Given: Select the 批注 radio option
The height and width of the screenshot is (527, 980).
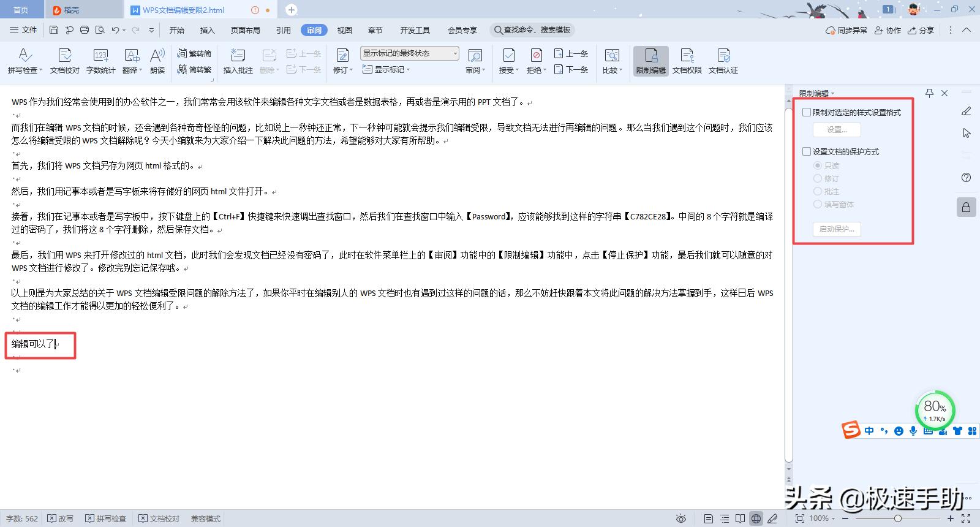Looking at the screenshot, I should point(818,191).
